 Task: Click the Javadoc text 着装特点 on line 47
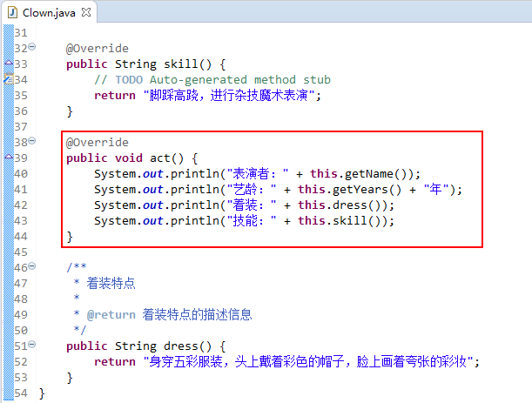(111, 283)
